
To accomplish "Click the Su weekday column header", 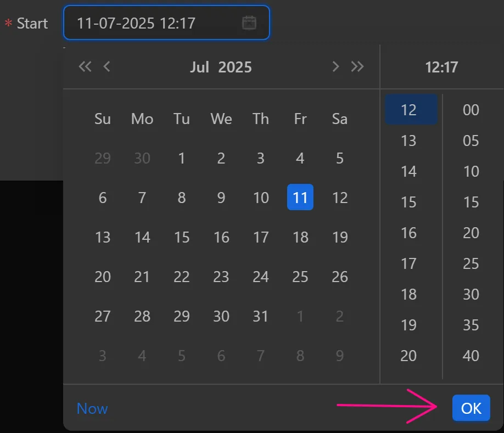I will (x=102, y=119).
